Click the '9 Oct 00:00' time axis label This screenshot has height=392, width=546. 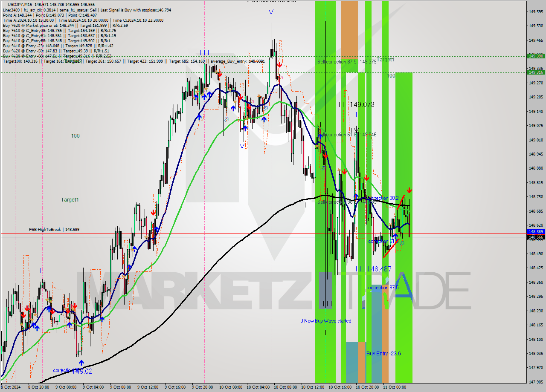click(x=66, y=387)
